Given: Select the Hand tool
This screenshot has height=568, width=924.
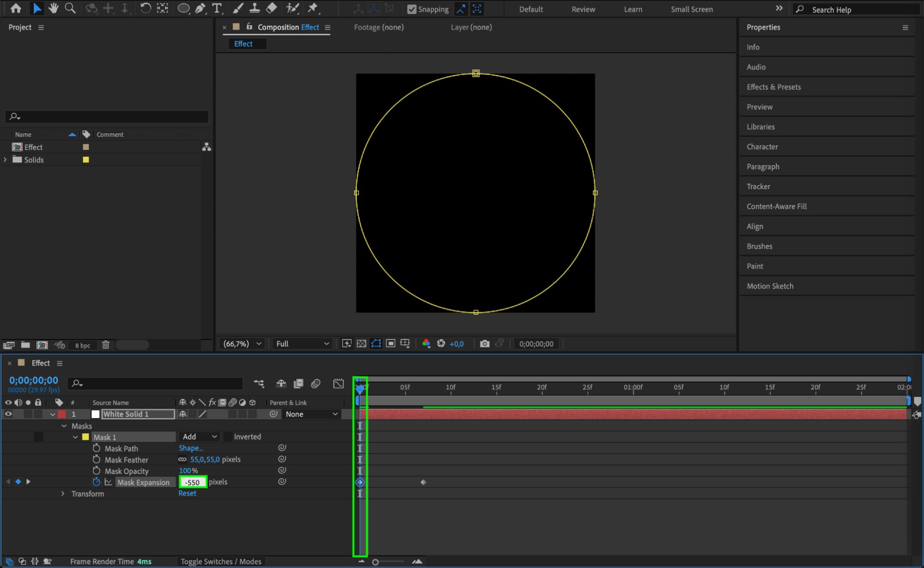Looking at the screenshot, I should [53, 8].
